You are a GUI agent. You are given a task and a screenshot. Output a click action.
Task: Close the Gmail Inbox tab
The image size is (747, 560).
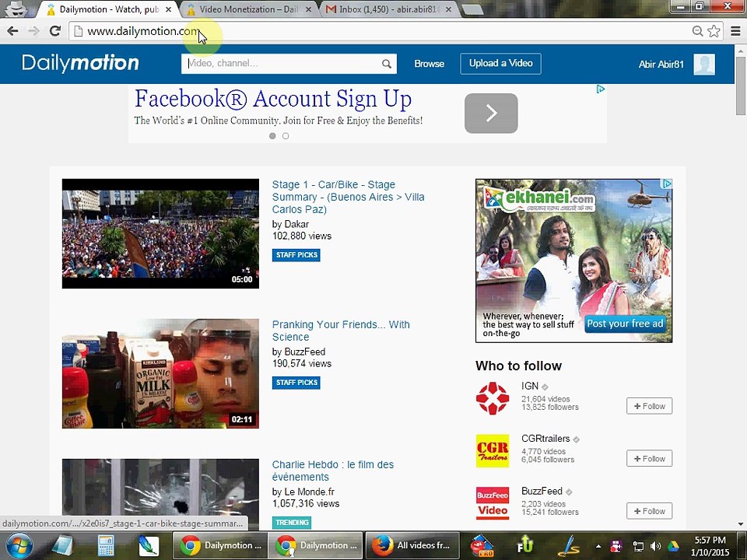pyautogui.click(x=448, y=9)
